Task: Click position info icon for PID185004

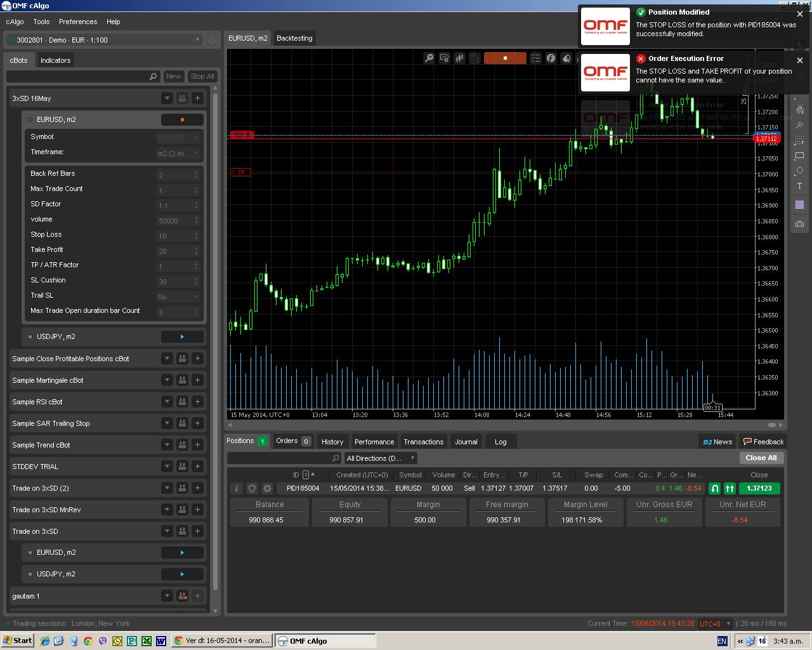Action: click(x=237, y=488)
